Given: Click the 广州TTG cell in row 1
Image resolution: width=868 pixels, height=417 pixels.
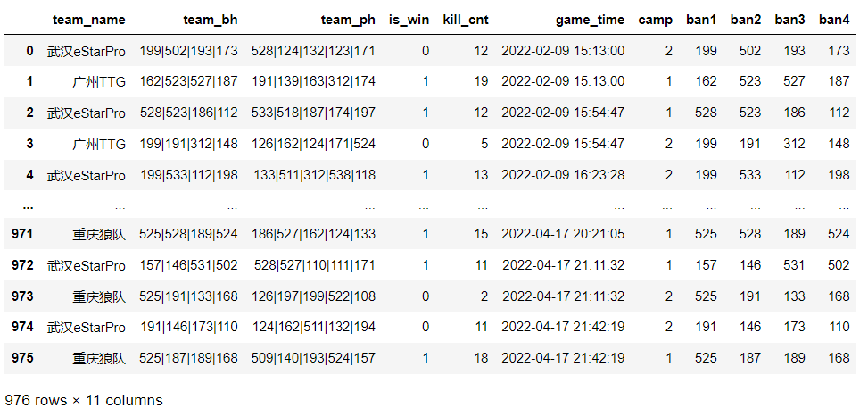Looking at the screenshot, I should click(x=99, y=81).
